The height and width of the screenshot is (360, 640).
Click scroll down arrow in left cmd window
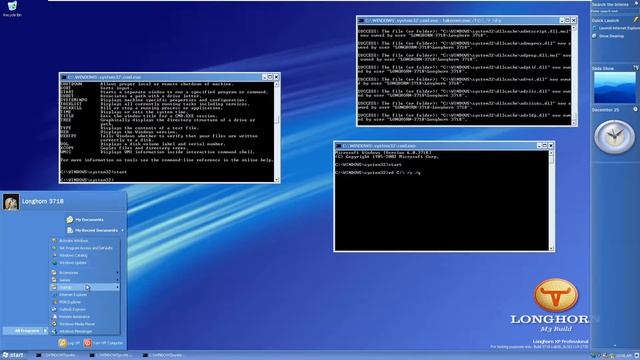[277, 179]
